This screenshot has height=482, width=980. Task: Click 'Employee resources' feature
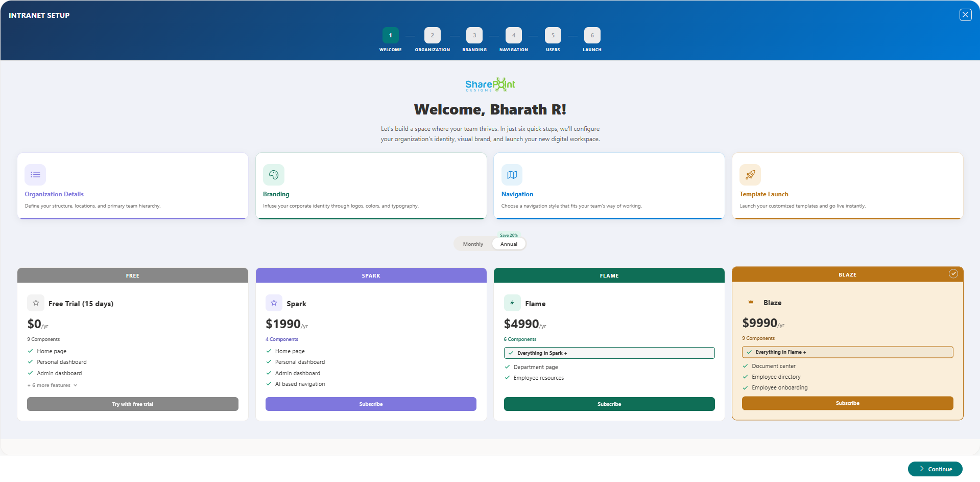point(539,378)
